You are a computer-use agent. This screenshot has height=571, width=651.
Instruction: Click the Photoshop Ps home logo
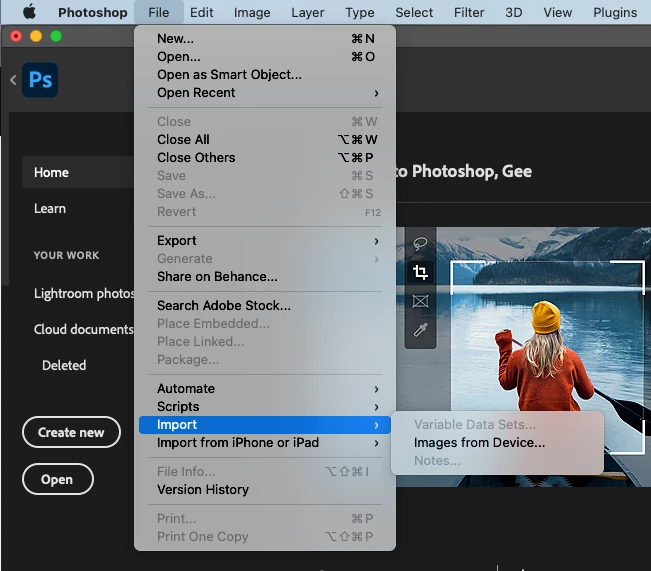click(x=40, y=80)
